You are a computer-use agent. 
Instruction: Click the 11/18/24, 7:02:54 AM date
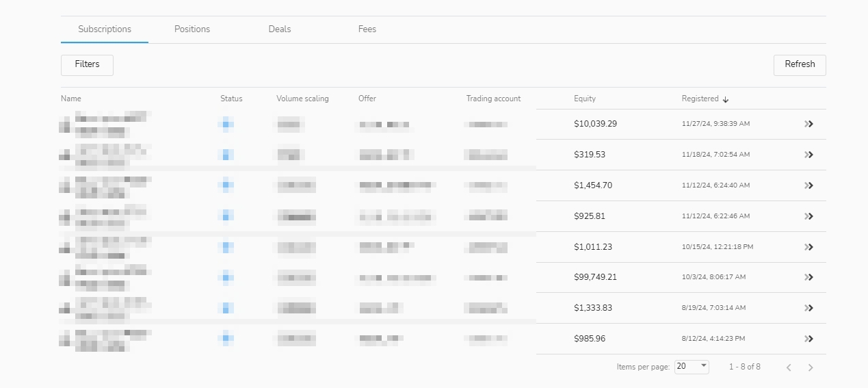pyautogui.click(x=715, y=155)
